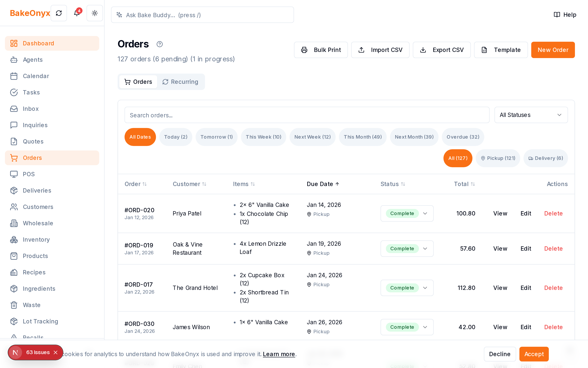Sort by Total column
The width and height of the screenshot is (588, 368).
click(464, 184)
